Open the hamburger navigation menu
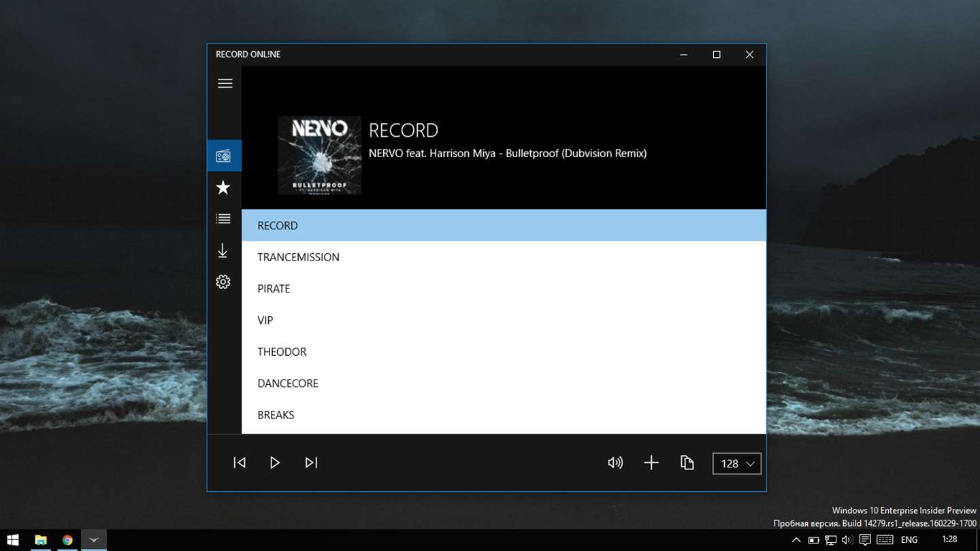Screen dimensions: 980x551 coord(225,83)
